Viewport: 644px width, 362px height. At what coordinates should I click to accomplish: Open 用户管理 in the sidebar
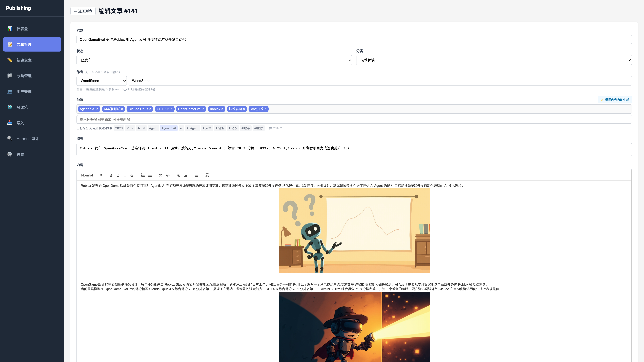point(32,92)
